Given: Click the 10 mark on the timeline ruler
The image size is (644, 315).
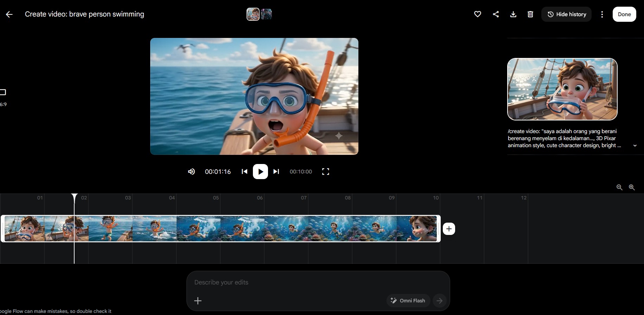Looking at the screenshot, I should (436, 198).
